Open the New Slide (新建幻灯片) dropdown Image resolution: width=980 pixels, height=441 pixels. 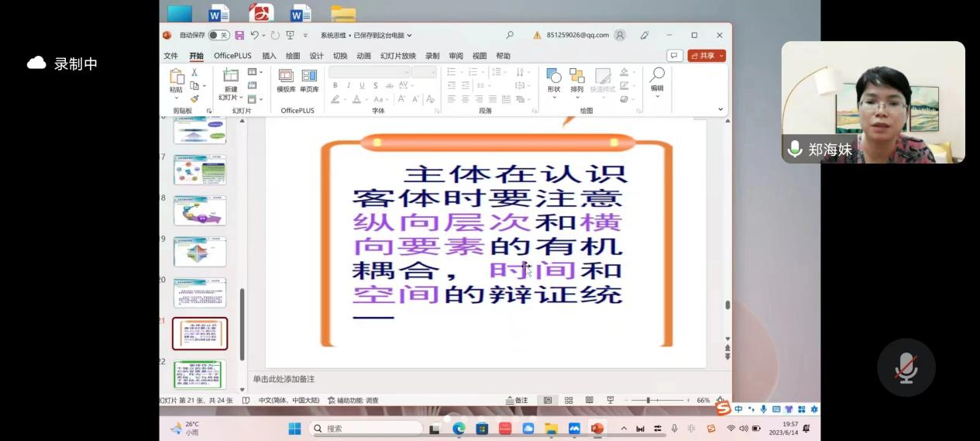point(230,94)
